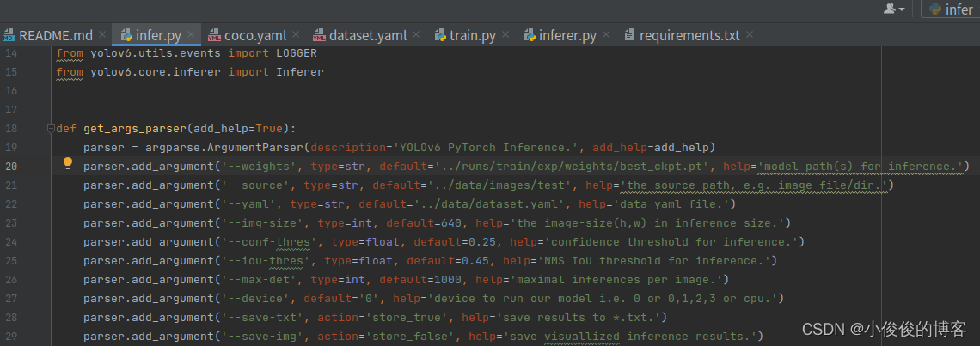Click default value 0.45 on line 25
The height and width of the screenshot is (346, 980).
(x=475, y=260)
